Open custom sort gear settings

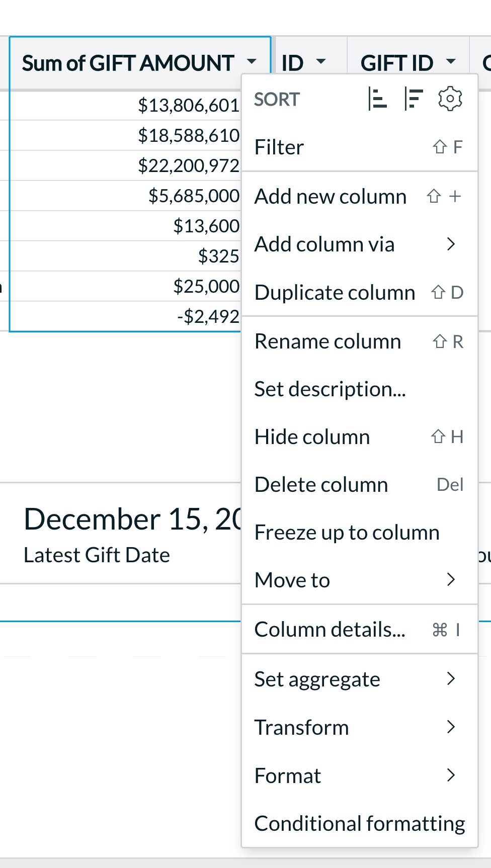450,99
